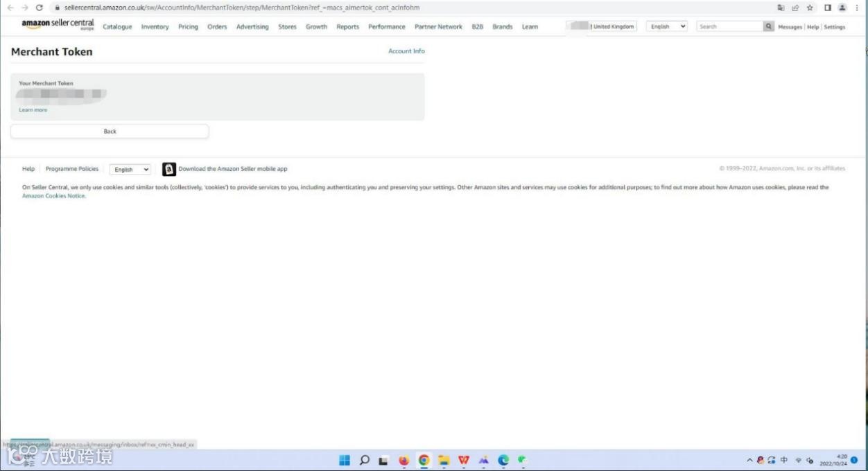Open Windows taskbar search

coord(364,461)
